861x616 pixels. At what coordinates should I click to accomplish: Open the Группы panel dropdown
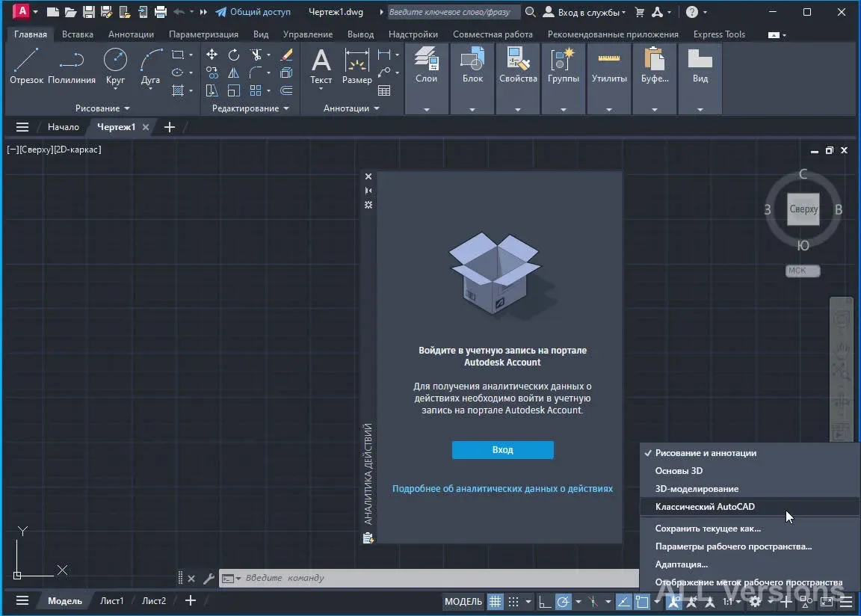(x=564, y=110)
